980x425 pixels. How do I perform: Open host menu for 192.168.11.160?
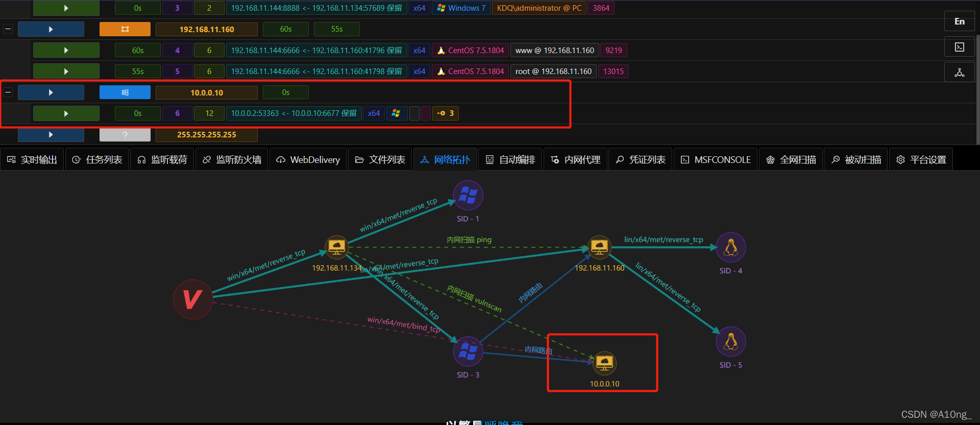tap(51, 29)
